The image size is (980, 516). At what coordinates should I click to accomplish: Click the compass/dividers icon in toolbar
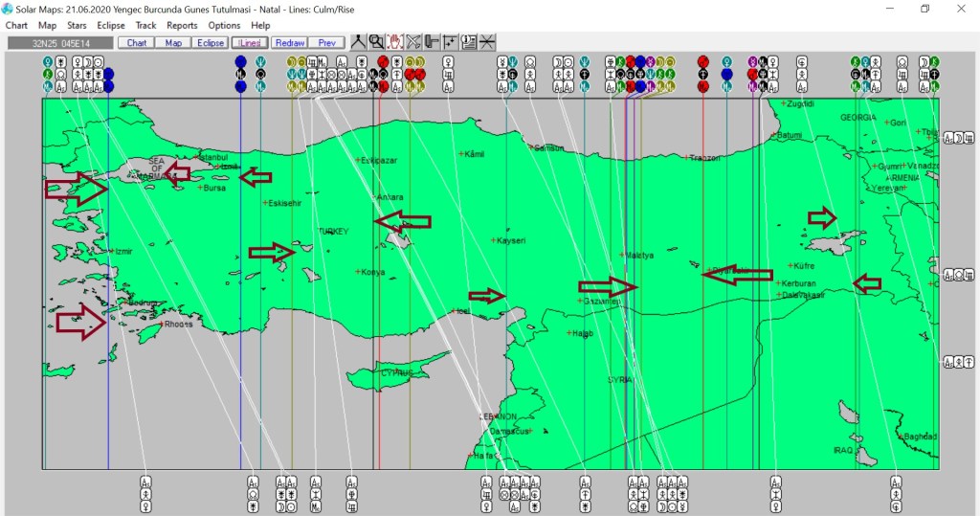pyautogui.click(x=358, y=42)
